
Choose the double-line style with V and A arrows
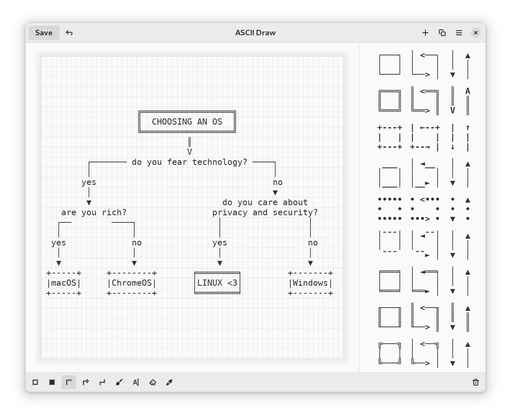(x=425, y=101)
